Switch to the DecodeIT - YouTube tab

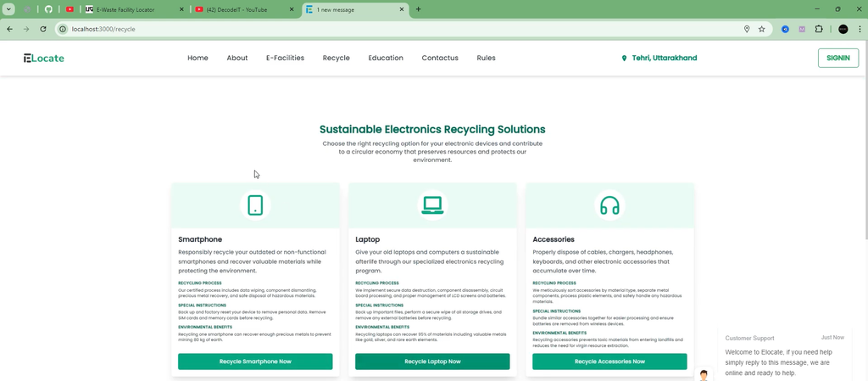[x=246, y=9]
